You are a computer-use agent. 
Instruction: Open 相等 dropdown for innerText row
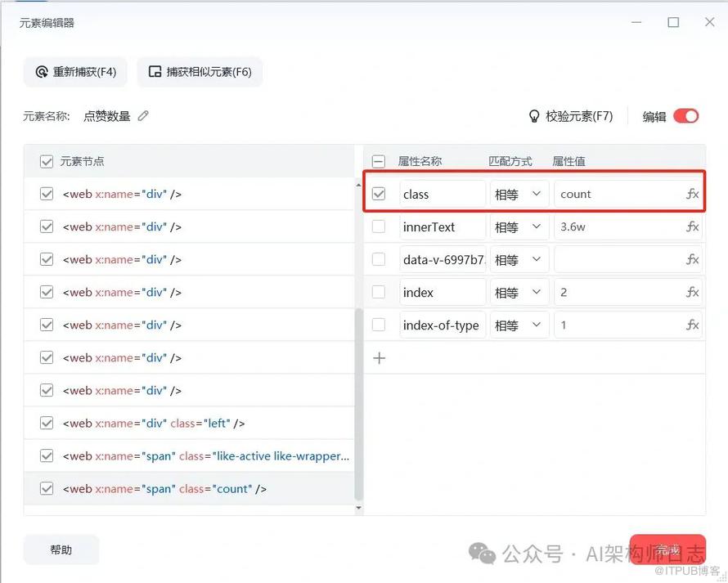click(519, 227)
